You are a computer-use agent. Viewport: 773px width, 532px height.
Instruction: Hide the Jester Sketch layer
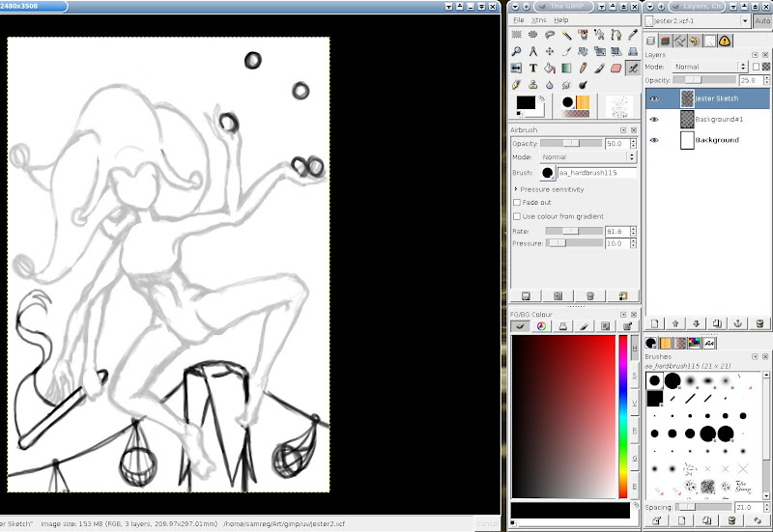click(654, 98)
